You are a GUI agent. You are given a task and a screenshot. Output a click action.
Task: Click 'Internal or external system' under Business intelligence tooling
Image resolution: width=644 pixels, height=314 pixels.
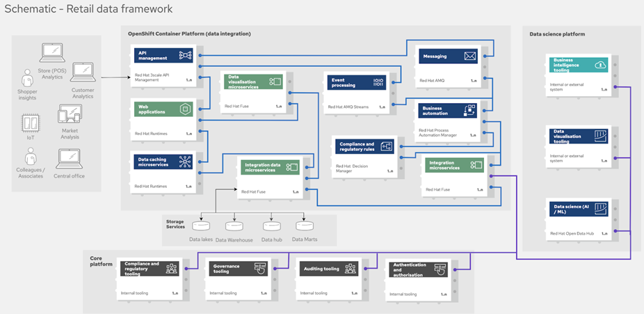pos(567,87)
